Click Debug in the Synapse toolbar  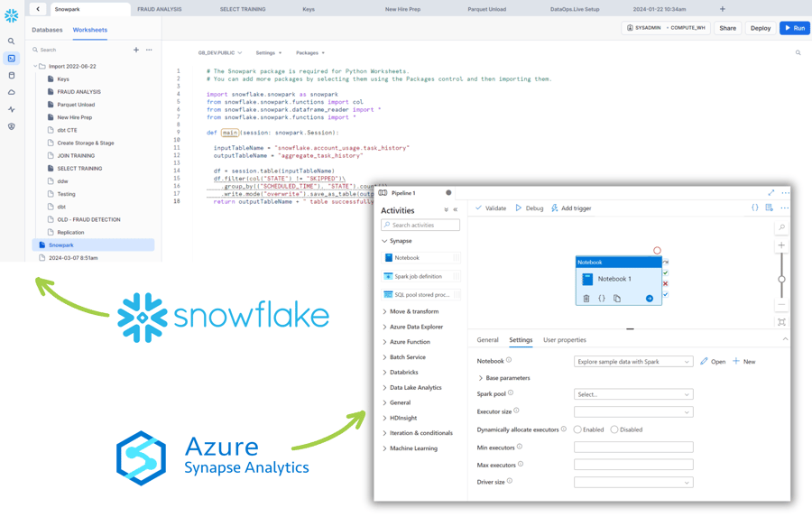(x=530, y=208)
